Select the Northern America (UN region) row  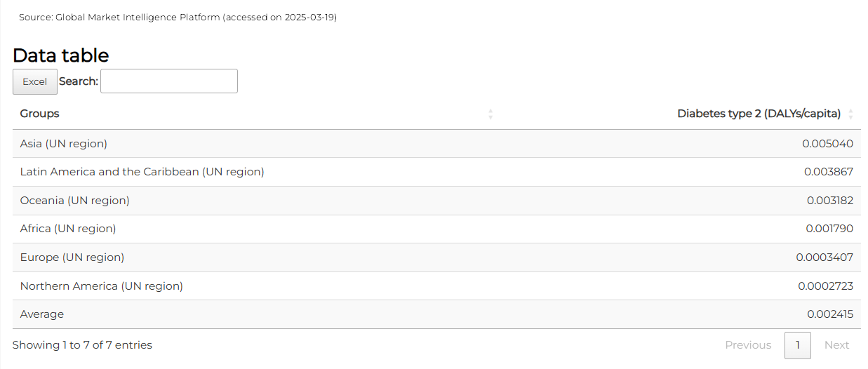(x=436, y=286)
